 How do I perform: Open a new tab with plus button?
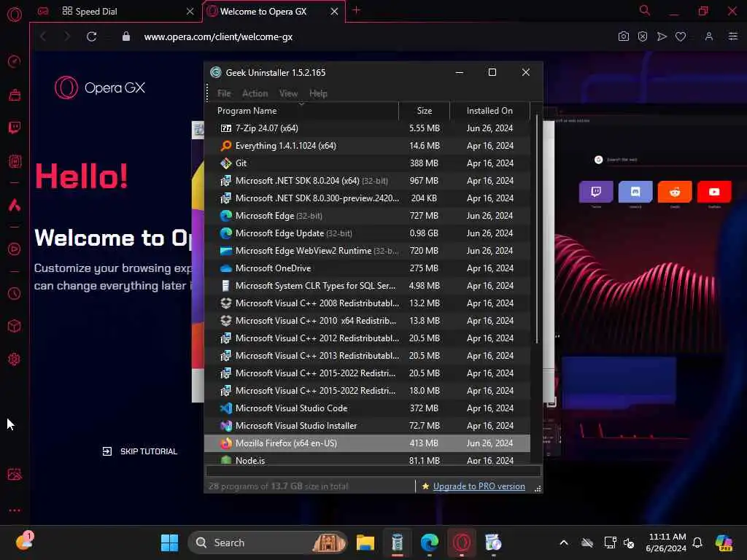coord(356,10)
